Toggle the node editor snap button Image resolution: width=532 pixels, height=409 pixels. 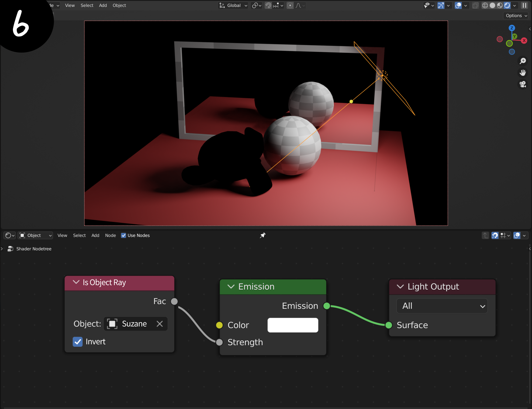495,235
